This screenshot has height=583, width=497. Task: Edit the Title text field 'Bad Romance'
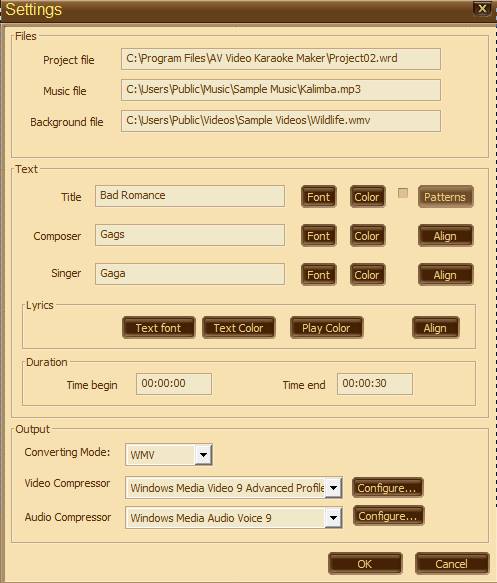[x=190, y=196]
